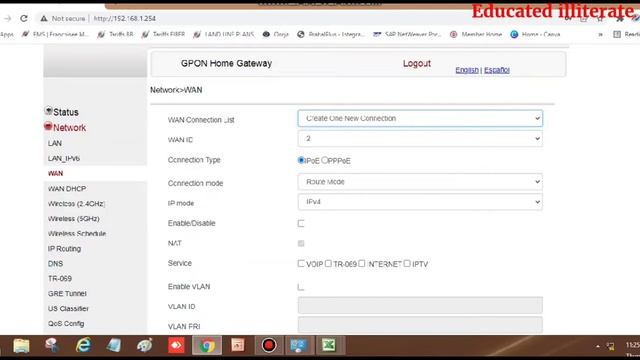
Task: Check the INTERNET service box
Action: (362, 263)
